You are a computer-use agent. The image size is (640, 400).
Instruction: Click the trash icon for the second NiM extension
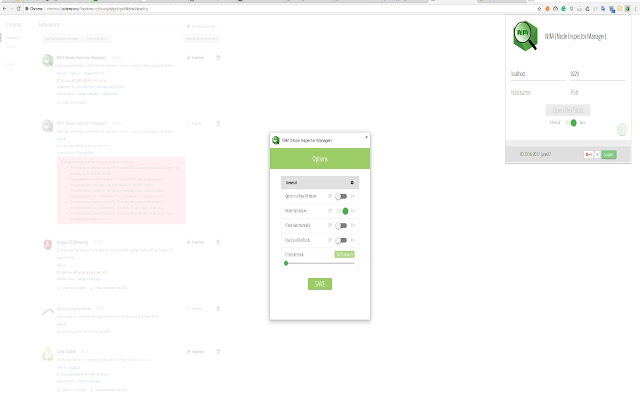coord(218,124)
